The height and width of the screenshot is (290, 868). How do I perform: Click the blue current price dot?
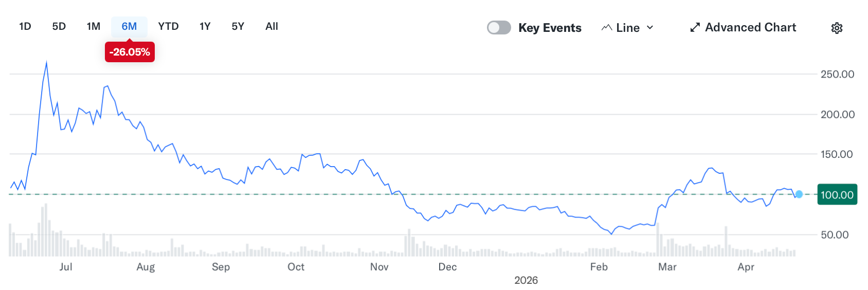click(799, 194)
